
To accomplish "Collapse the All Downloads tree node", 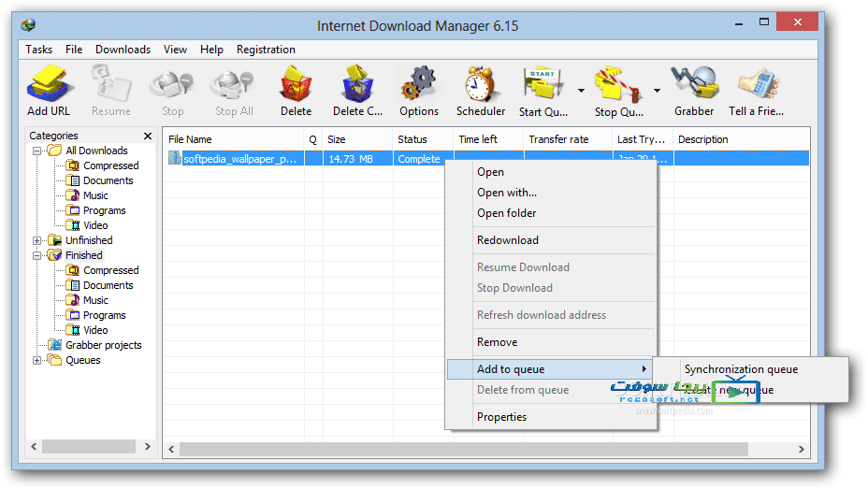I will (x=36, y=151).
